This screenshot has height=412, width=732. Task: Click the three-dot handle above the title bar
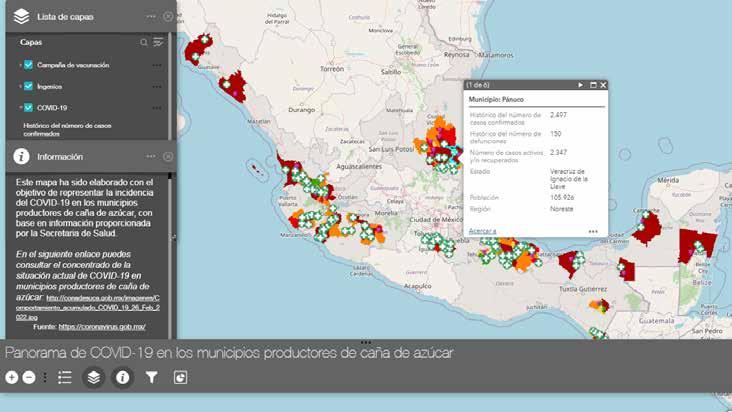[366, 342]
